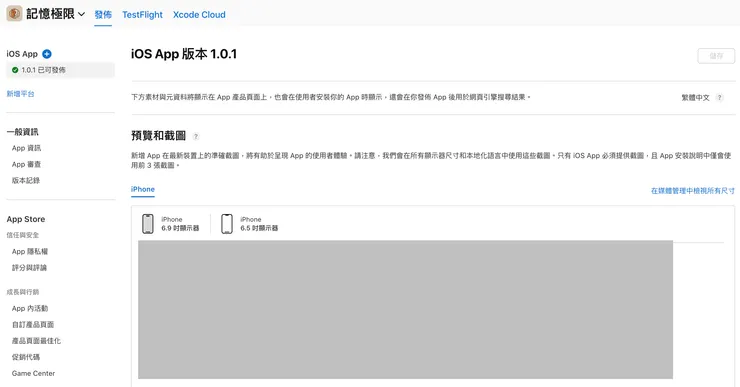The height and width of the screenshot is (387, 740).
Task: Click the 儲存 save button
Action: 716,56
